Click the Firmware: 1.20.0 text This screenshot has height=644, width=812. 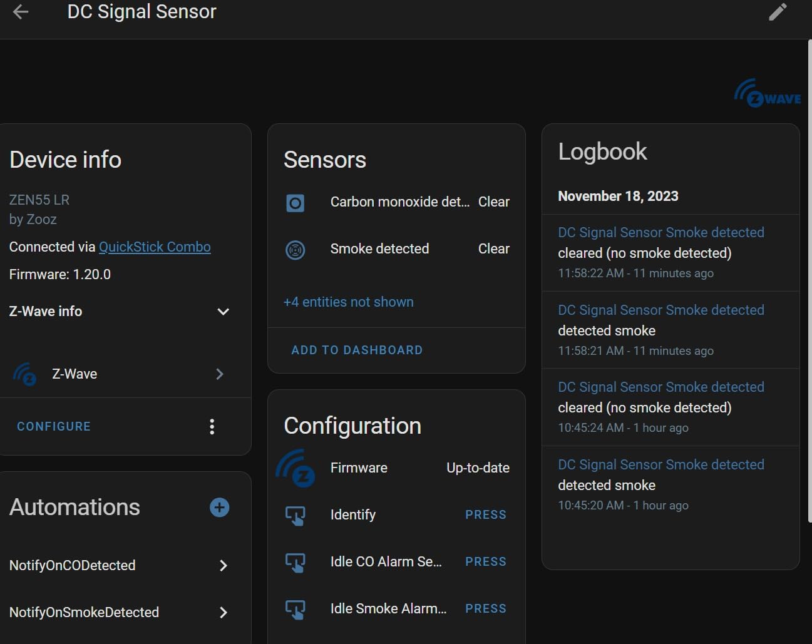[x=60, y=274]
